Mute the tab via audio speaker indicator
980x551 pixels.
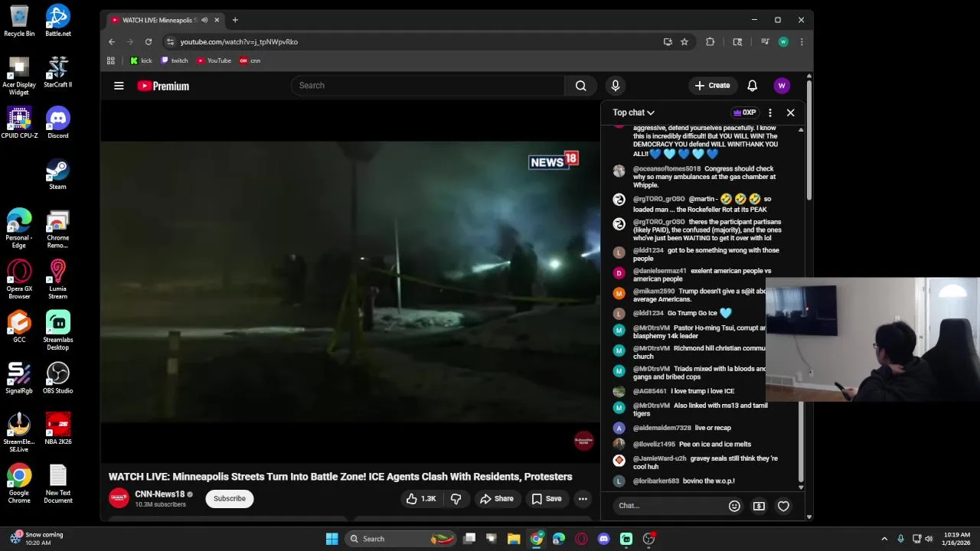[204, 20]
